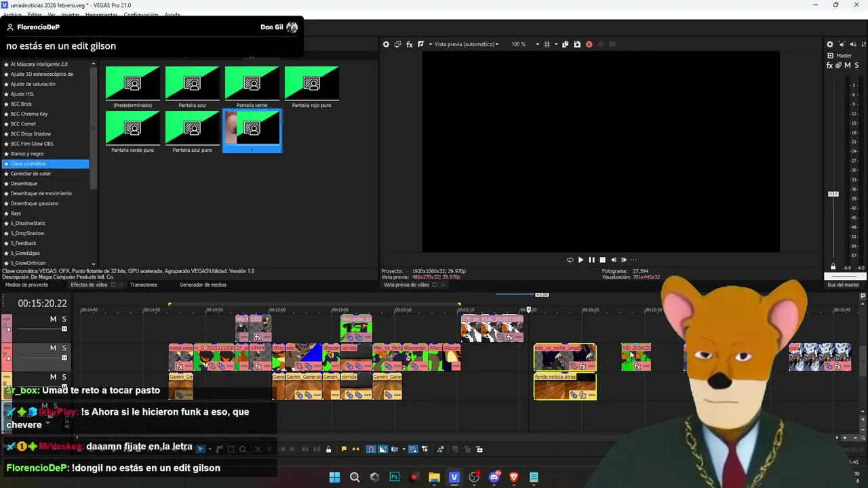Copy snapshot to clipboard icon
The width and height of the screenshot is (868, 488).
pyautogui.click(x=565, y=44)
